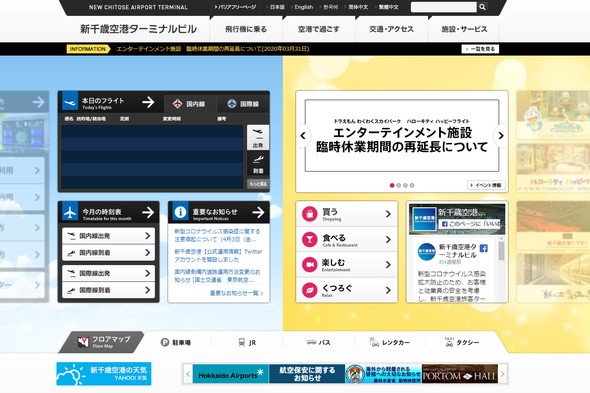
Task: Focus the site search input field
Action: [444, 7]
